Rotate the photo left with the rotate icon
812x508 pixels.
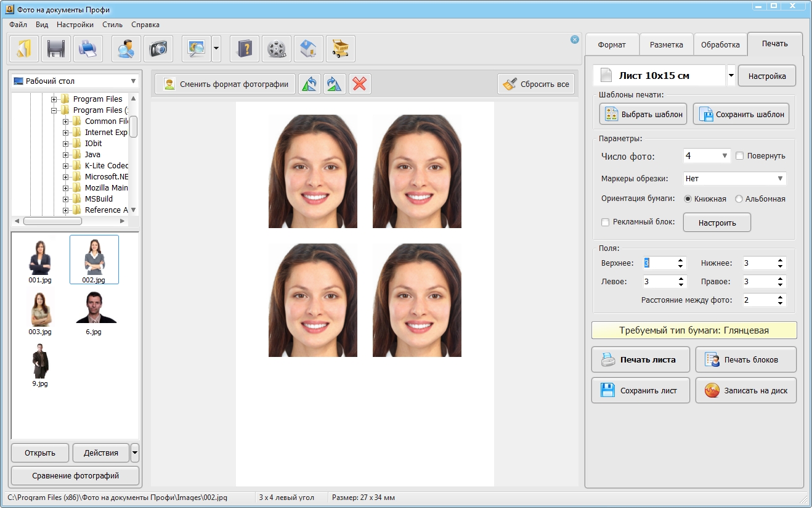309,84
